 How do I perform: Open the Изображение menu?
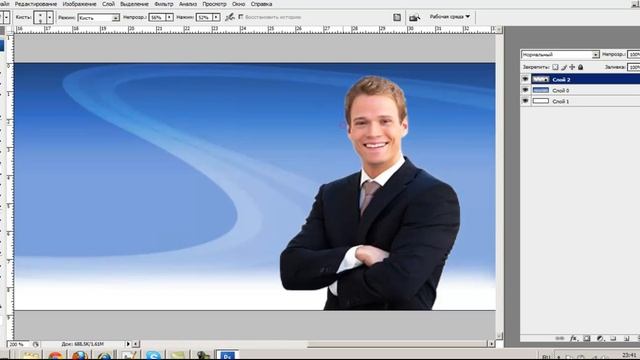(80, 4)
